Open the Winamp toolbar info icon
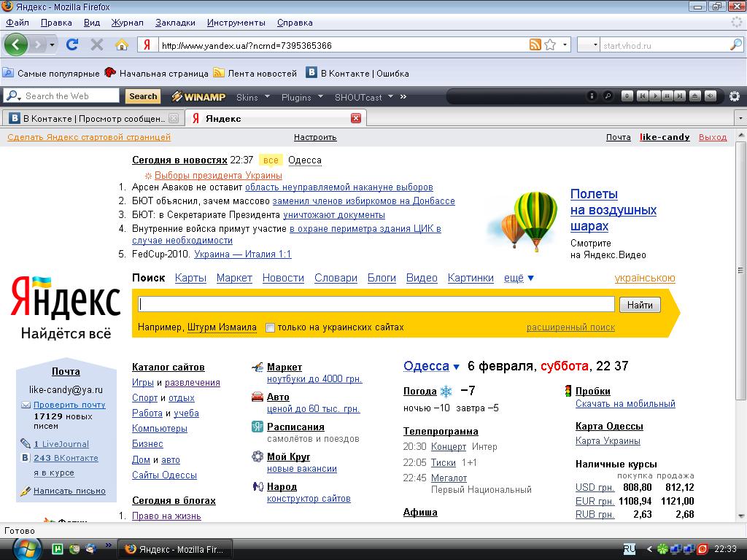The height and width of the screenshot is (560, 747). coord(592,96)
